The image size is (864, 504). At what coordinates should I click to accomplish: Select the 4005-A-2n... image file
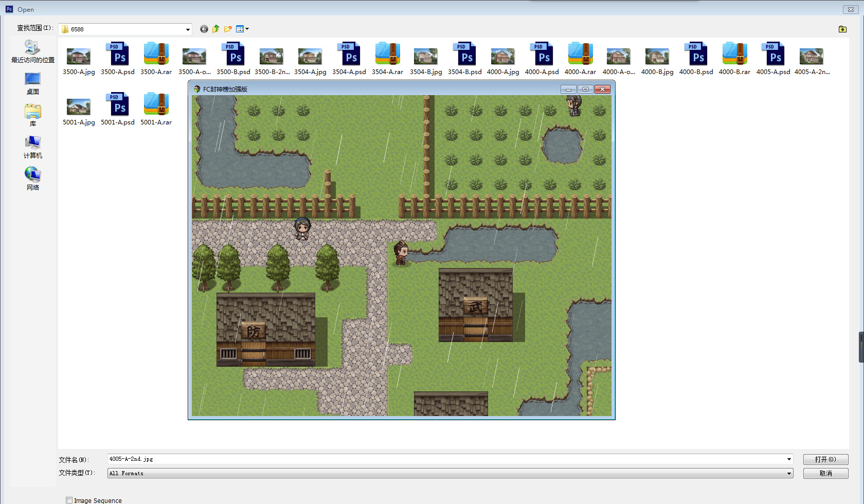click(812, 56)
